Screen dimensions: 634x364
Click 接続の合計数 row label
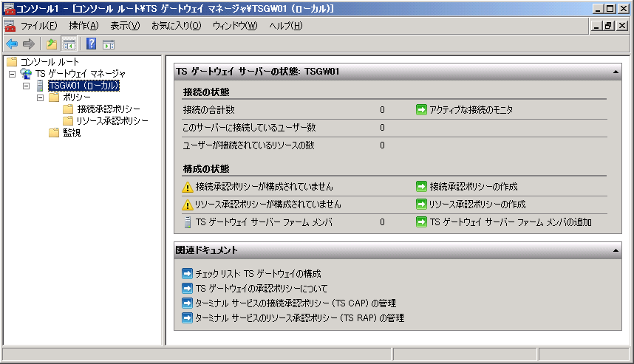(x=208, y=110)
